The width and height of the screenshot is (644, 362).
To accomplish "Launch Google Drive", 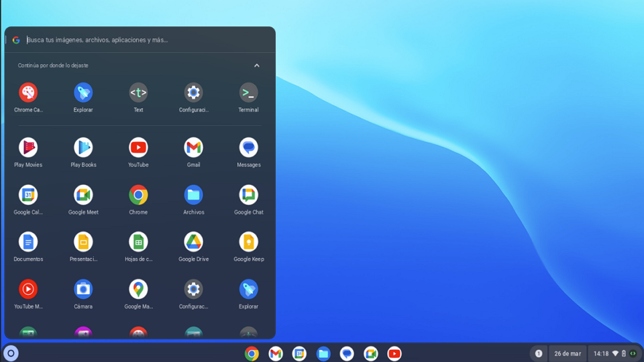I will pyautogui.click(x=193, y=242).
